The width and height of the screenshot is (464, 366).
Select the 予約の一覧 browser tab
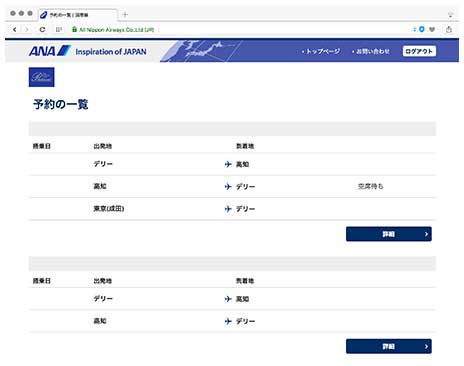[78, 15]
